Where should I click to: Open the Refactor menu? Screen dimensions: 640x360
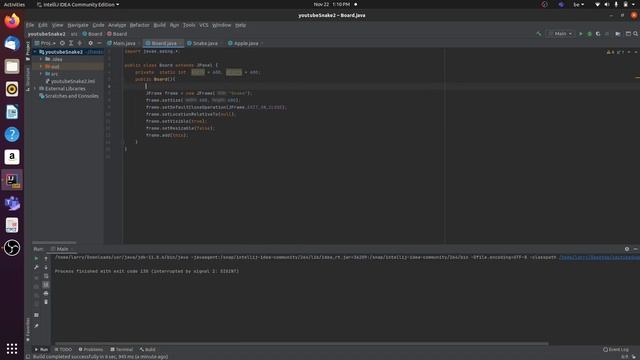coord(140,25)
